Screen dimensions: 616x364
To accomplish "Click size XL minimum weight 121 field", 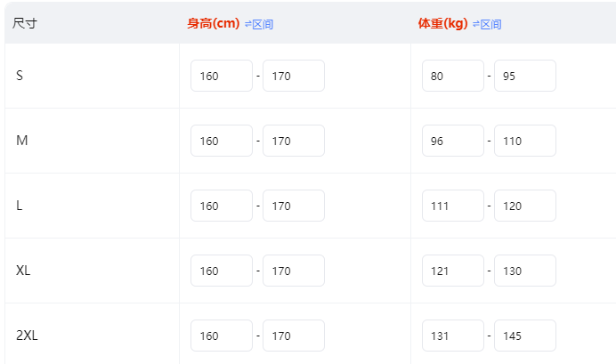I will [x=453, y=271].
